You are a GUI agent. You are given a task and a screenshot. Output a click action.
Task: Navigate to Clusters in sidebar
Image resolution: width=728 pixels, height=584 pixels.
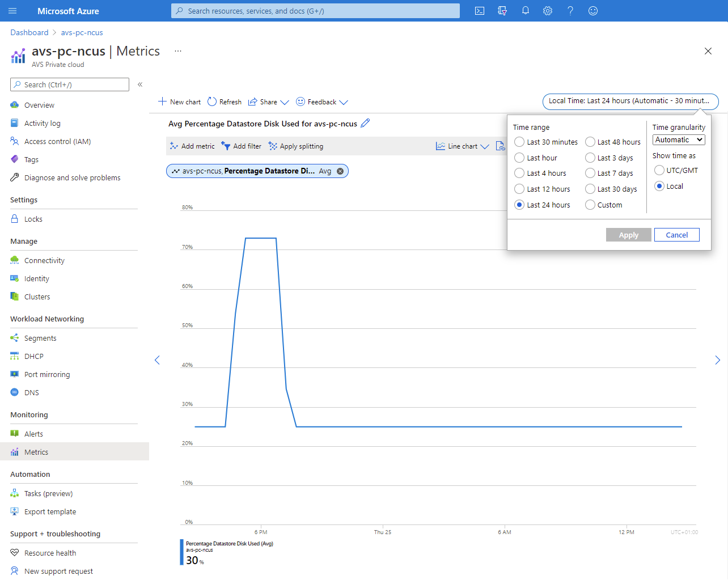pos(37,297)
